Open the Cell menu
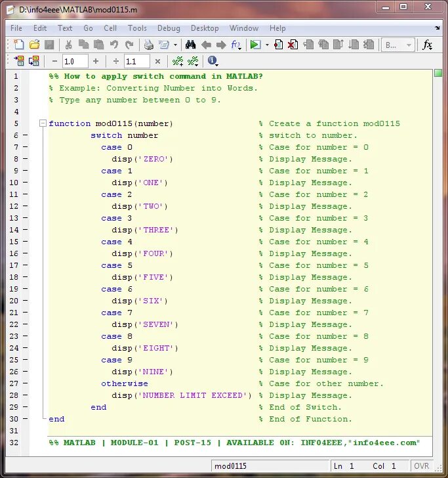The width and height of the screenshot is (448, 478). pos(110,28)
